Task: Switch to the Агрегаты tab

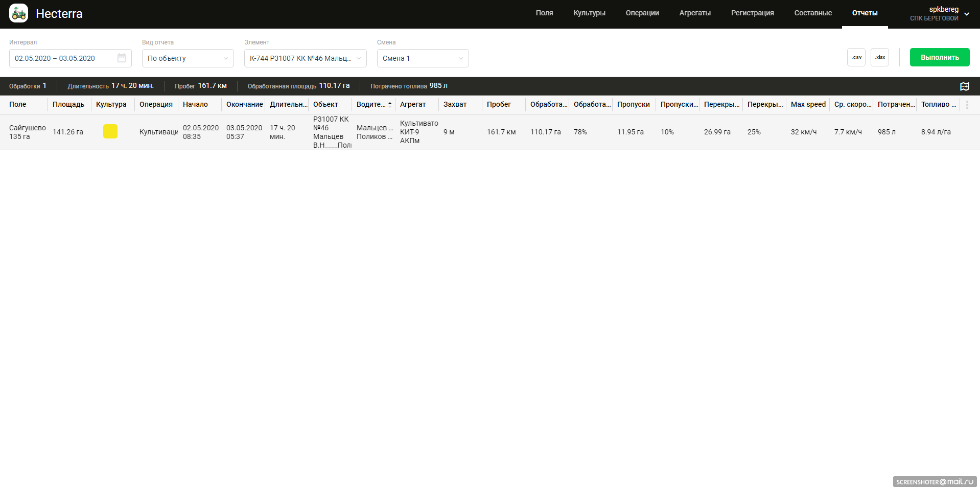Action: [694, 13]
